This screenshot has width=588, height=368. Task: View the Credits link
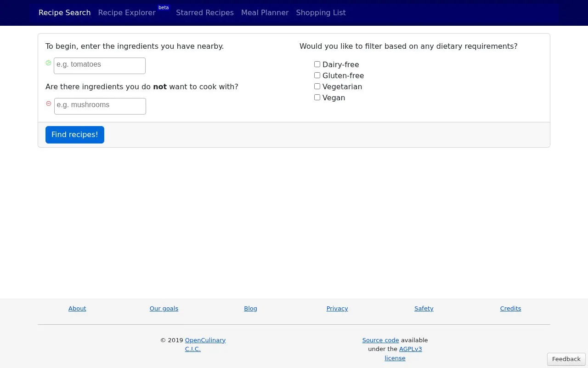click(510, 309)
